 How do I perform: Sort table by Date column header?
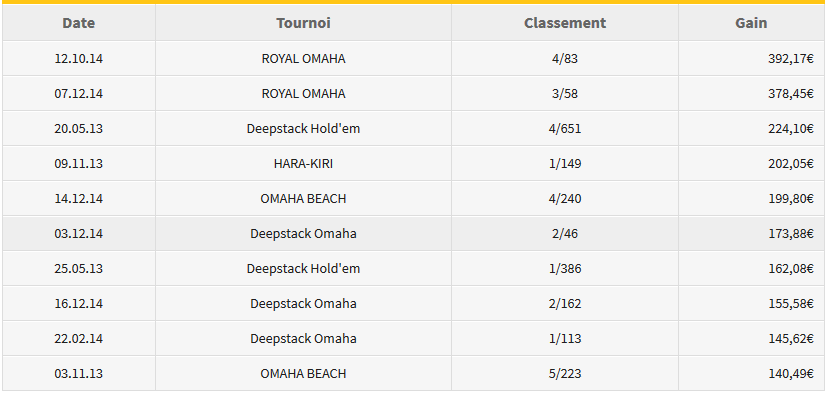click(79, 23)
